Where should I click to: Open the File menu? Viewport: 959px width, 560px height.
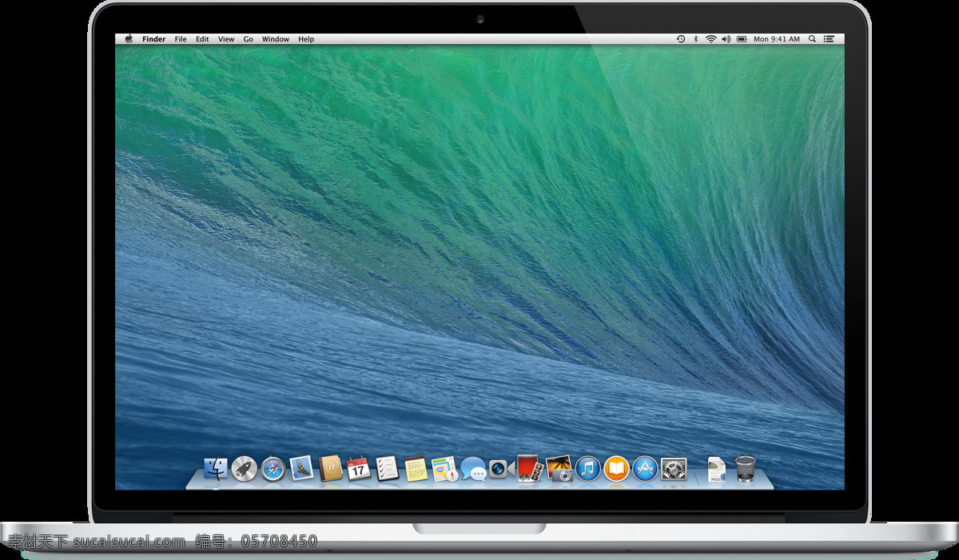pos(181,39)
